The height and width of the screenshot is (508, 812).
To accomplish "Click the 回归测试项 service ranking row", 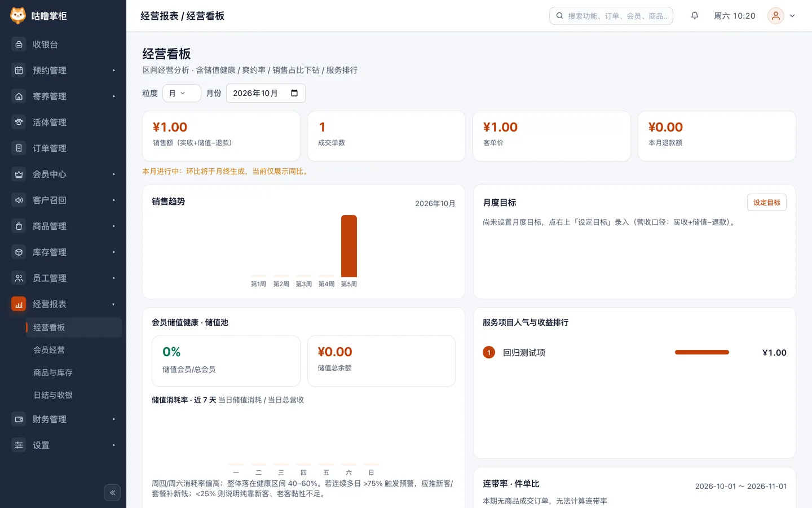I will [x=634, y=353].
